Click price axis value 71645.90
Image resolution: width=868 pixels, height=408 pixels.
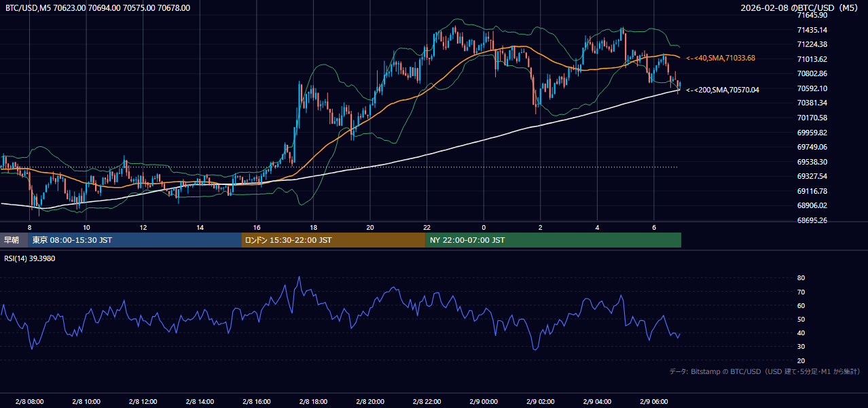(812, 15)
